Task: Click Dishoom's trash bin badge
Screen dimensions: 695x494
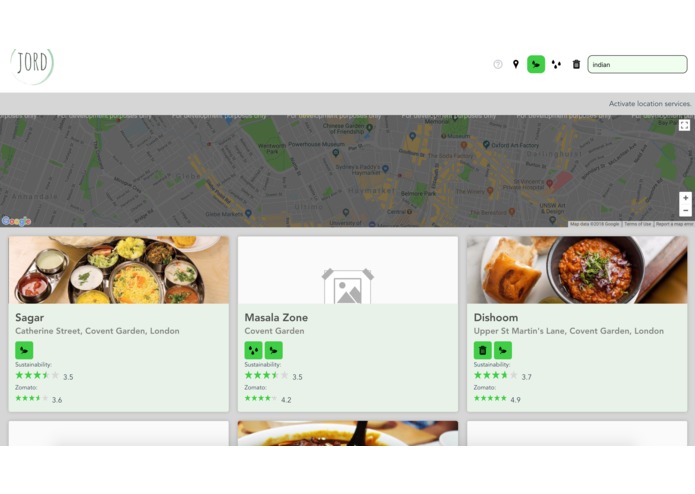Action: [483, 350]
